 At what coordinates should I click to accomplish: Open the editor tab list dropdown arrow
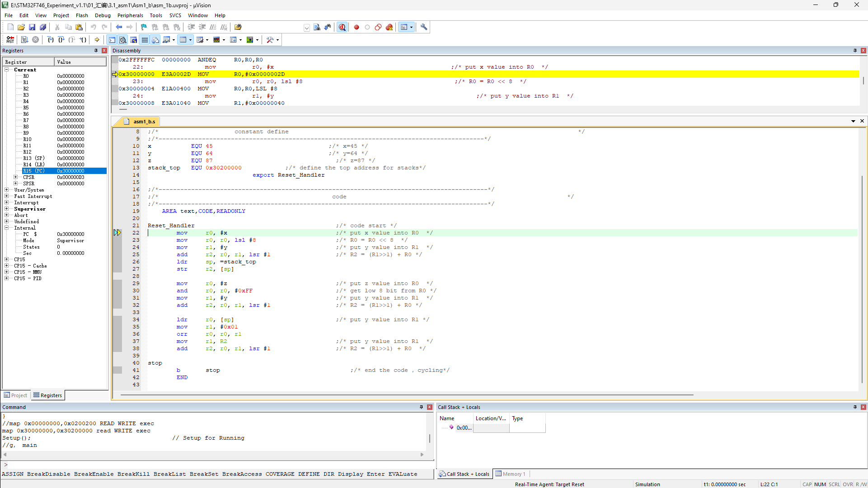853,121
